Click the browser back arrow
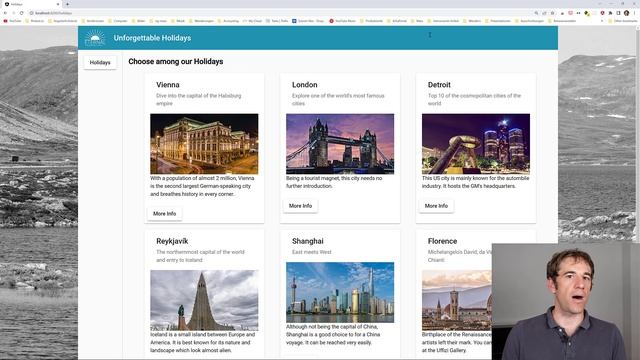640x360 pixels. click(5, 13)
